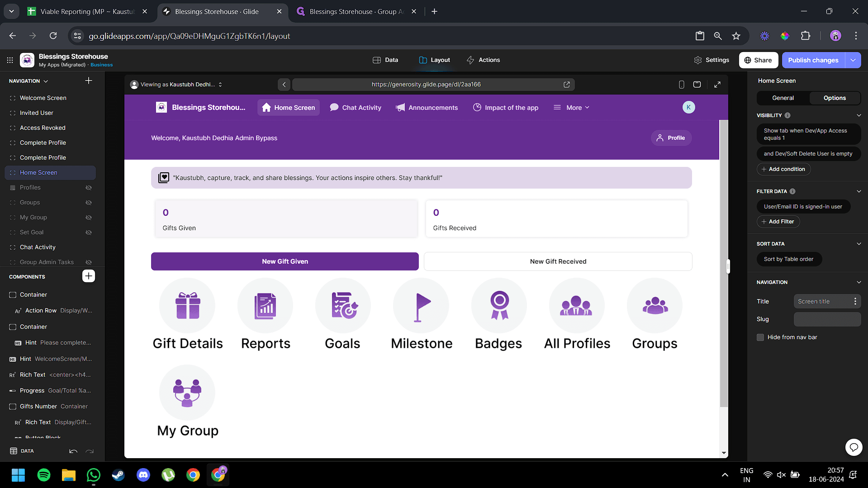The width and height of the screenshot is (868, 488).
Task: Switch preview to phone device icon
Action: 682,85
